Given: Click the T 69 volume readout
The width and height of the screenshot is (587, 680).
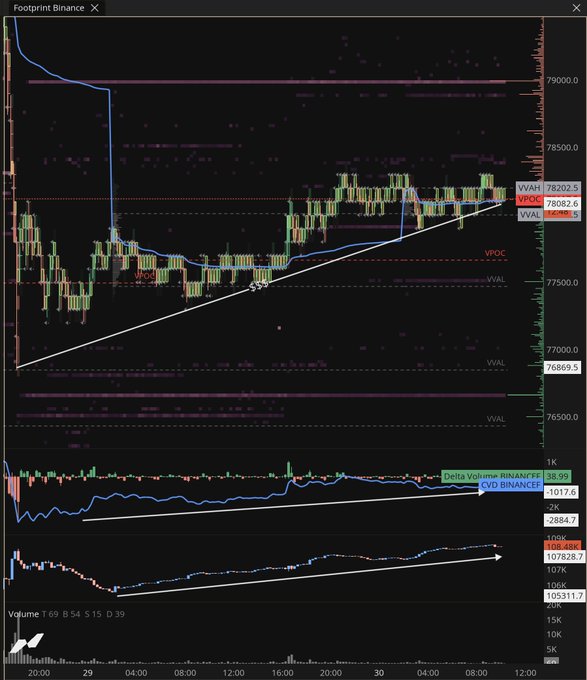Looking at the screenshot, I should (50, 614).
